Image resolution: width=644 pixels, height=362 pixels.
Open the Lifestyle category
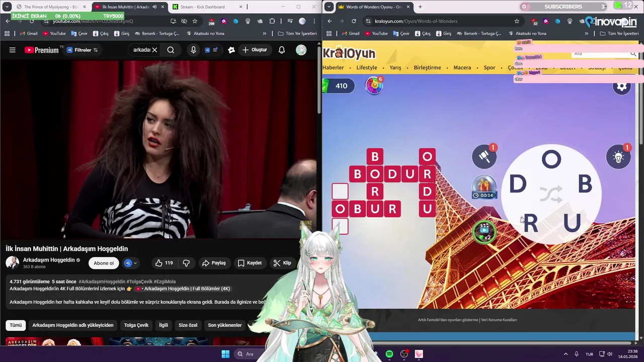pyautogui.click(x=367, y=67)
